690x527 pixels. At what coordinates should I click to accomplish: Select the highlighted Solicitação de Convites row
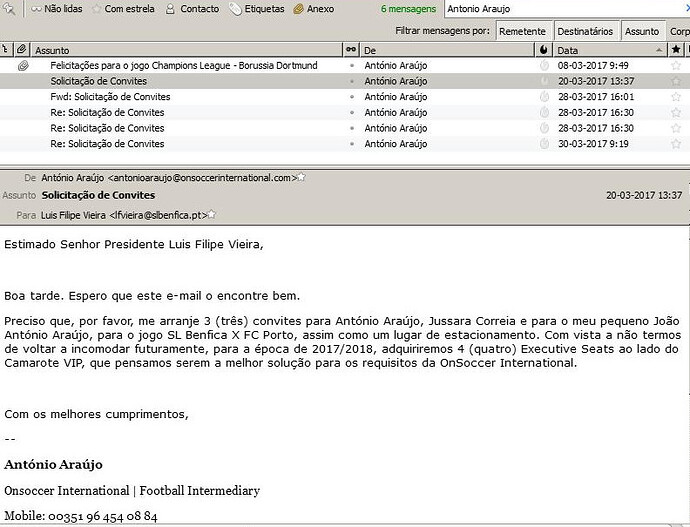pos(345,81)
